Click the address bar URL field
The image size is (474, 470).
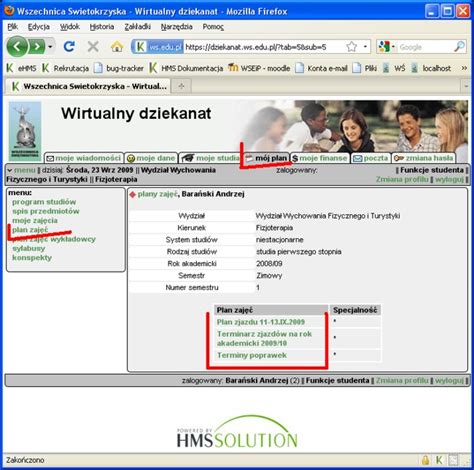pyautogui.click(x=264, y=47)
